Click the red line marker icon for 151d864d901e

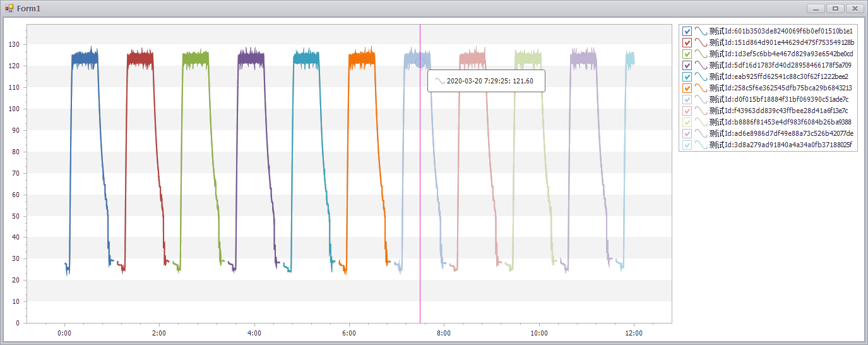[701, 42]
